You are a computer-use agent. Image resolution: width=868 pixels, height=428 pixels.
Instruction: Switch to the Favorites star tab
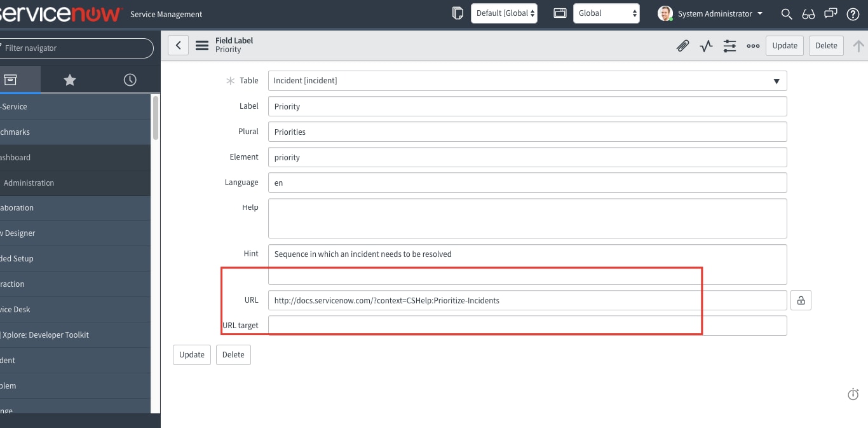[69, 79]
